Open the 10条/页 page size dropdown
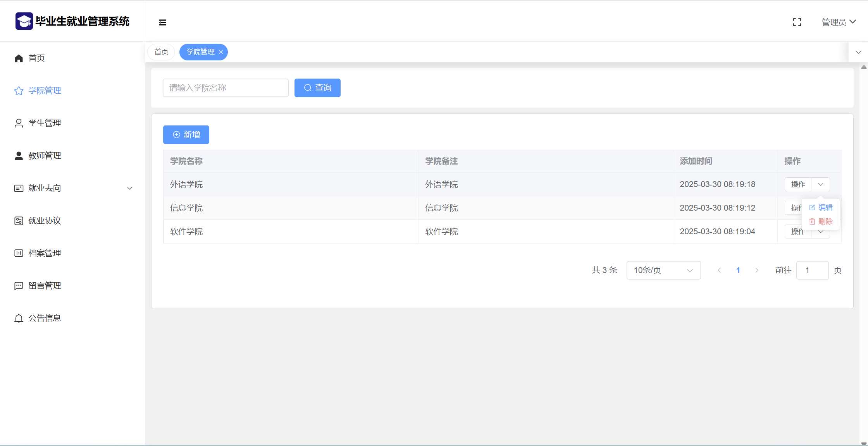The image size is (868, 446). [663, 270]
